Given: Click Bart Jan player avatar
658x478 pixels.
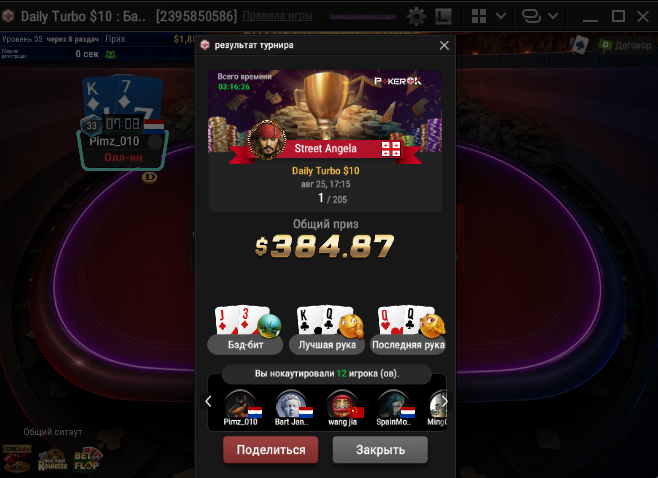Looking at the screenshot, I should 291,404.
